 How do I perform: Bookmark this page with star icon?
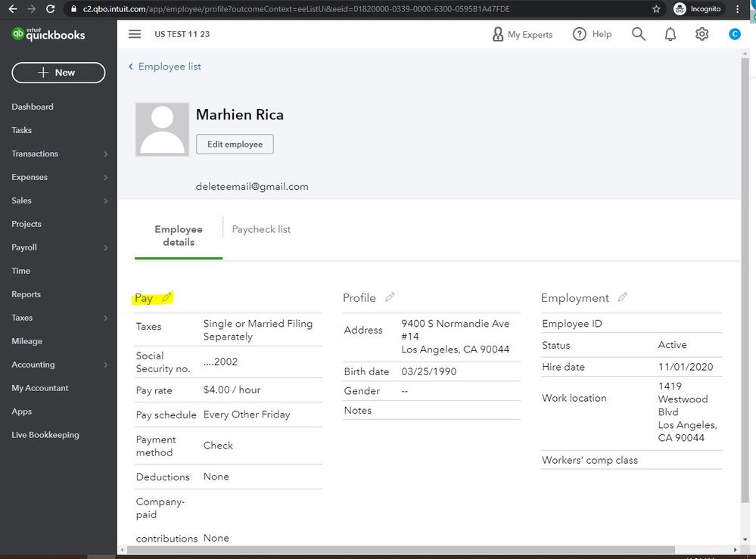click(656, 9)
